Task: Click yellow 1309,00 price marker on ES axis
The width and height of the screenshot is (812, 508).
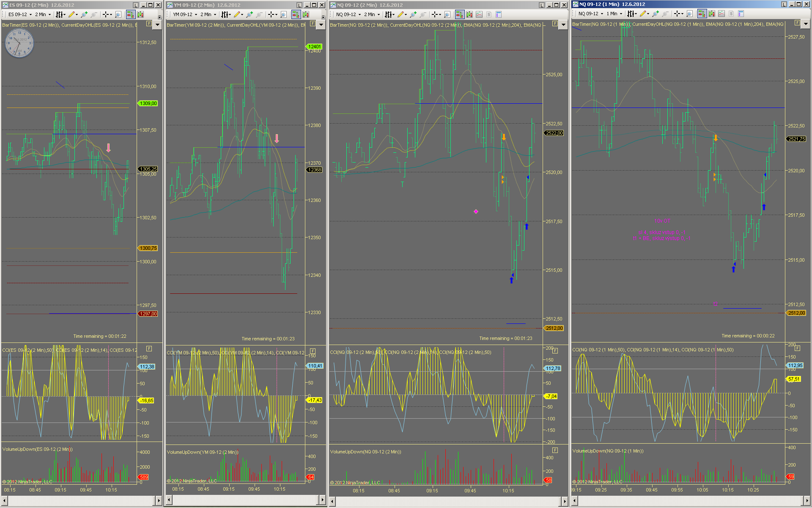Action: 148,103
